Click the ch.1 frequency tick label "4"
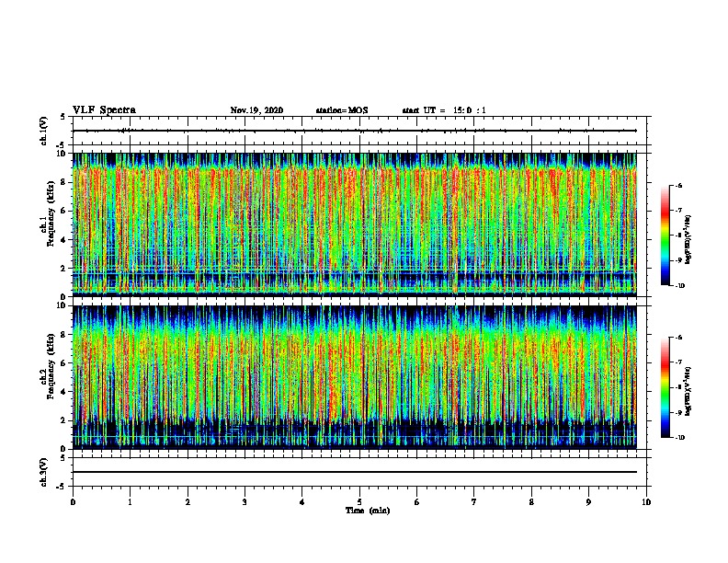728x563 pixels. [64, 240]
